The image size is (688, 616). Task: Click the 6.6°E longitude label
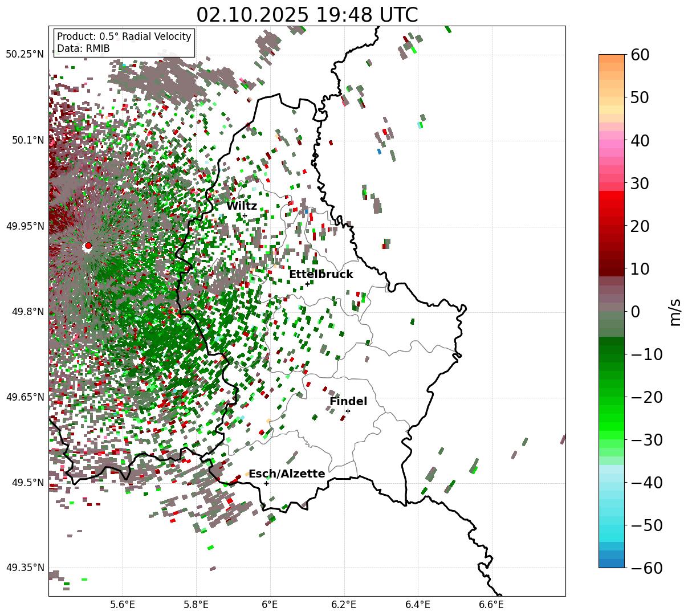[491, 605]
